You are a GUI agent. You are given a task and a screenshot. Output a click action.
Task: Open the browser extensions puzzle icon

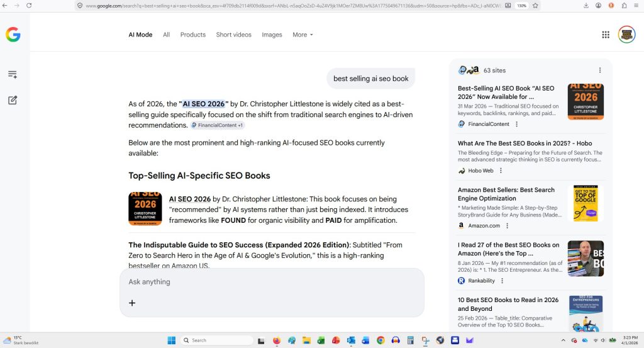624,5
